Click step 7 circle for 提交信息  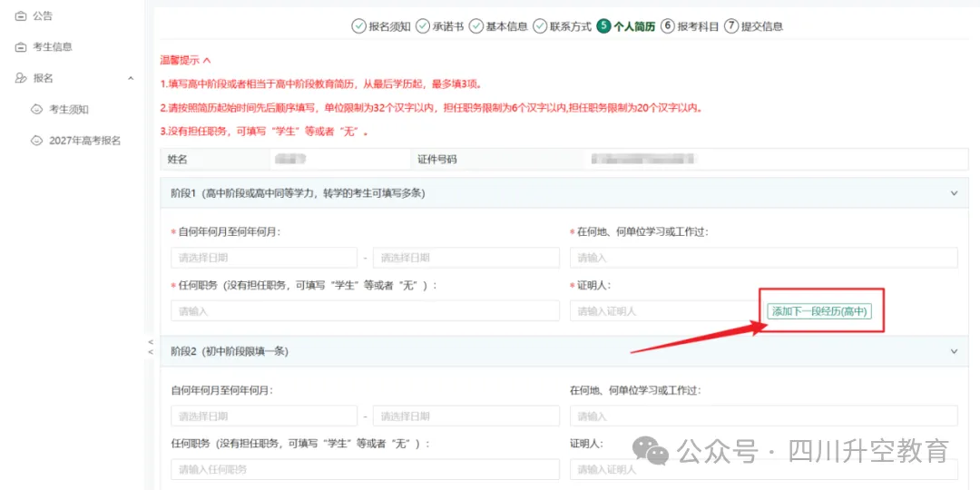coord(731,26)
